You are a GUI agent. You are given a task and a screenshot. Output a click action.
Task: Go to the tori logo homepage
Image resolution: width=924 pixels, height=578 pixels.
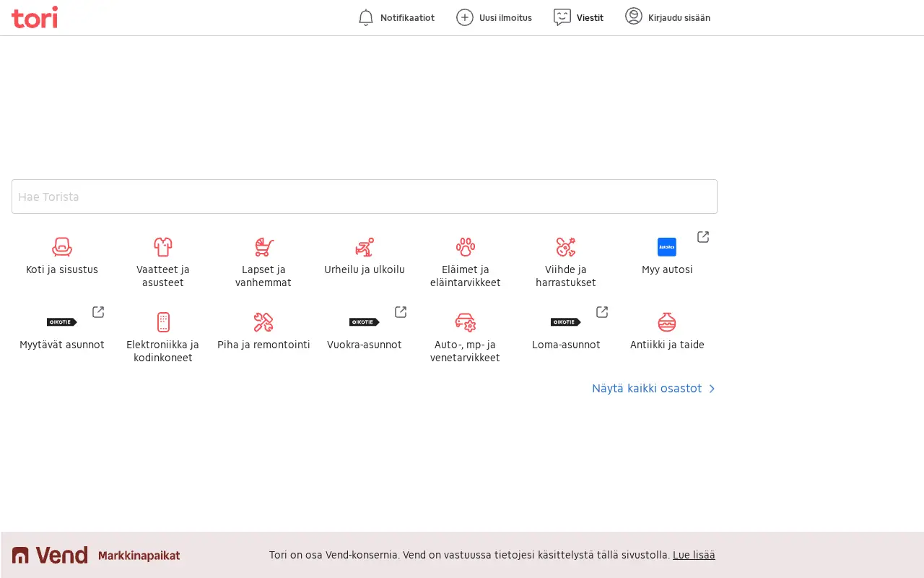35,17
